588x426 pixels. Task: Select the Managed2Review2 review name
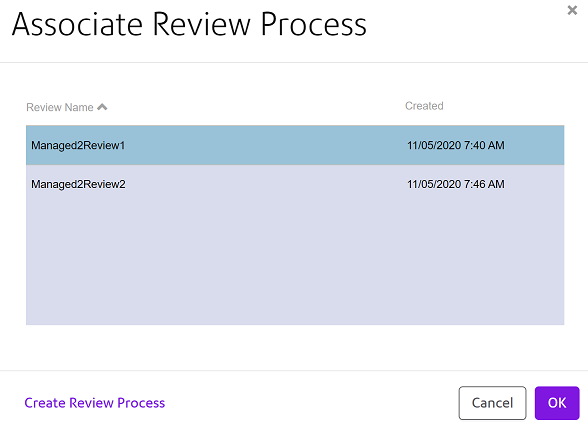78,184
